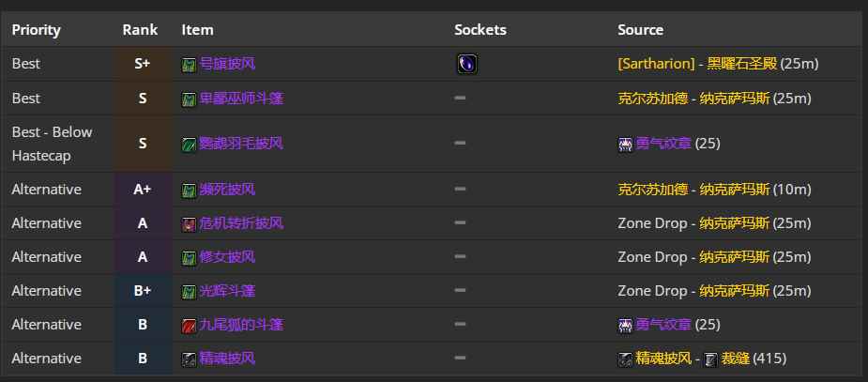Click the 危机转折披风 item icon
This screenshot has height=382, width=868.
click(x=189, y=223)
